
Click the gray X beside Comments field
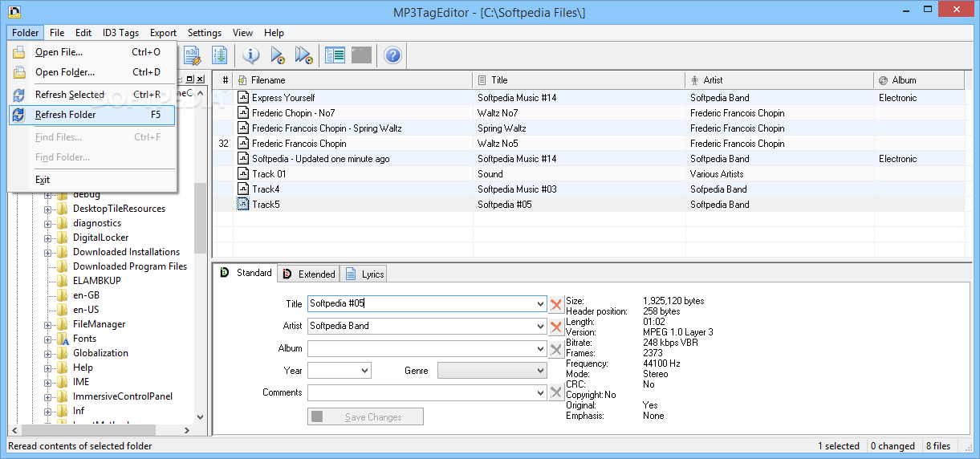click(x=556, y=392)
